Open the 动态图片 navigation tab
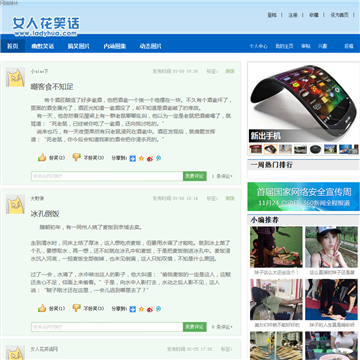 click(x=151, y=46)
